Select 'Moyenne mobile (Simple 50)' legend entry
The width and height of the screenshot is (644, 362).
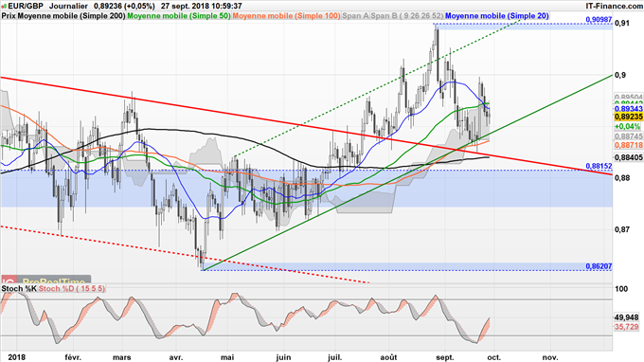[179, 16]
